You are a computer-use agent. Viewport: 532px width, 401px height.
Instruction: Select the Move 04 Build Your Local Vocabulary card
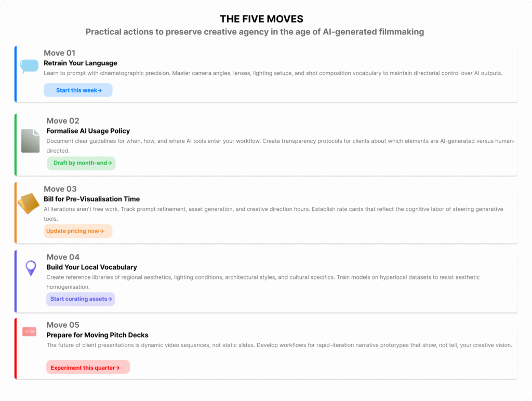tap(266, 280)
